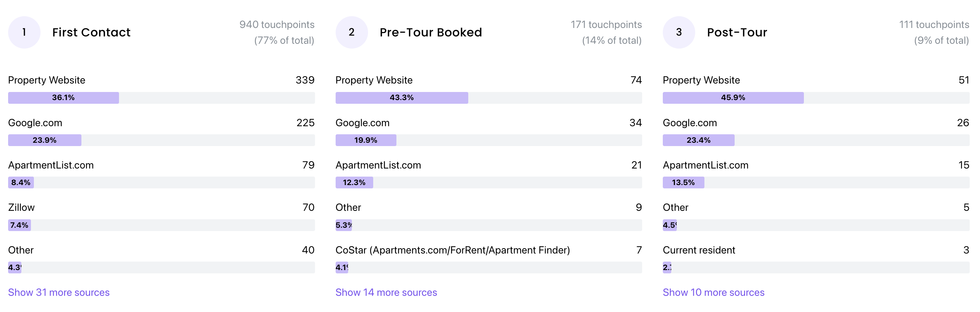Click the 36.1% Property Website bar
The image size is (980, 312).
click(63, 97)
